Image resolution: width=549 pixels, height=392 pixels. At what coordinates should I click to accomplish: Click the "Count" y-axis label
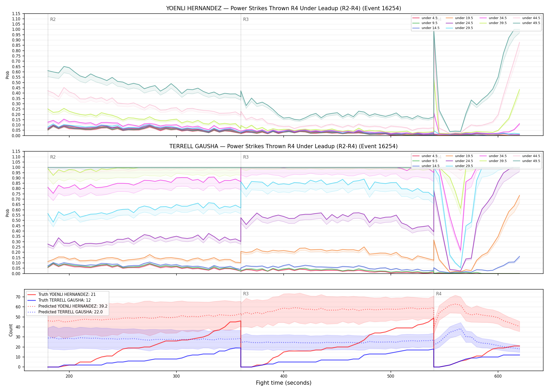click(x=11, y=330)
